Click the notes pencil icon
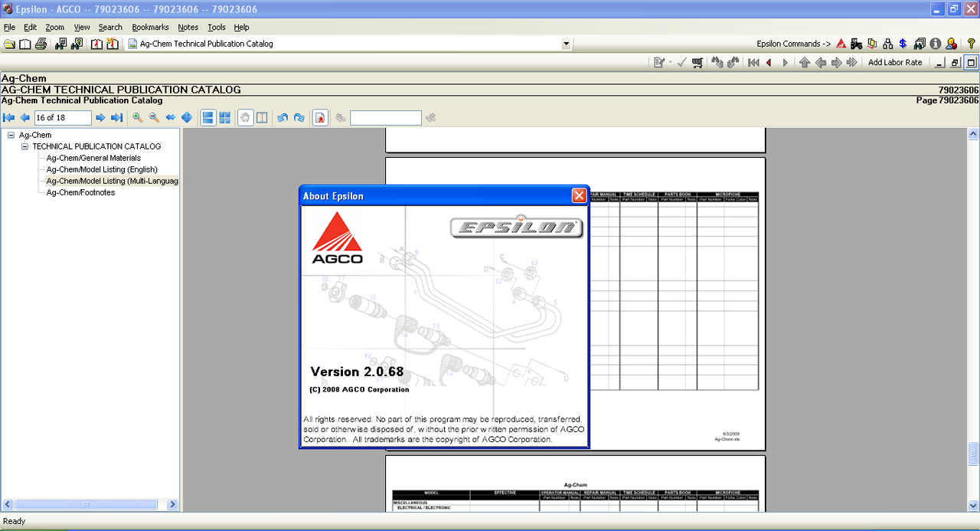 658,63
